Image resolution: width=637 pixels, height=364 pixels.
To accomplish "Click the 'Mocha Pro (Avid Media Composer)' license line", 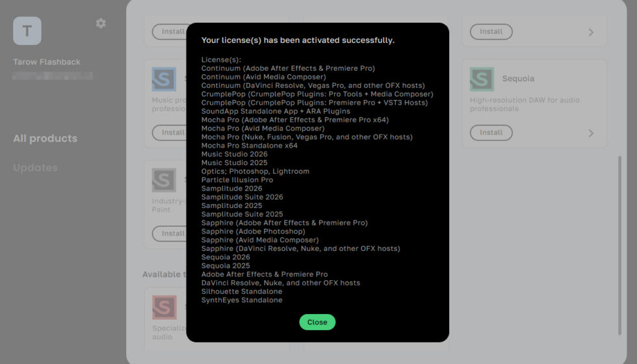I will click(263, 129).
